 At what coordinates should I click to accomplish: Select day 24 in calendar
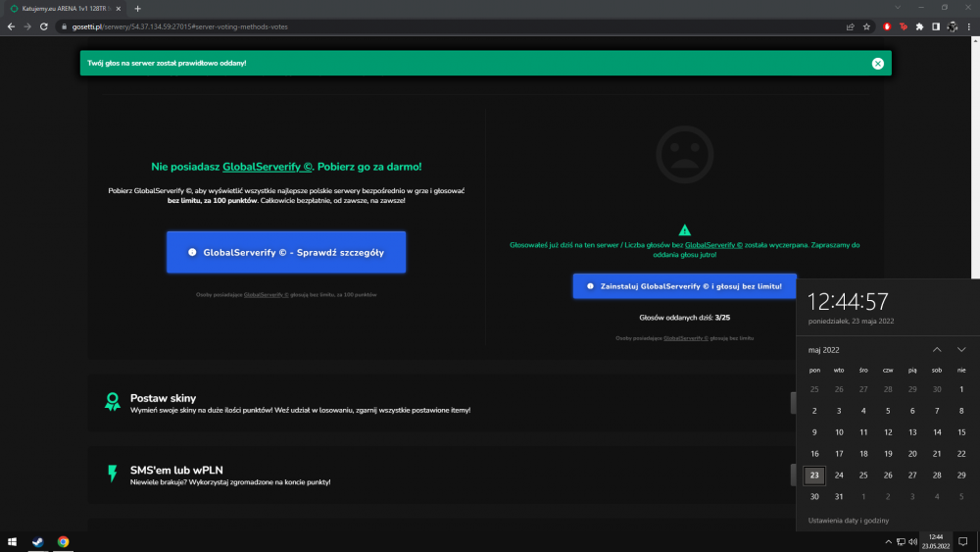point(839,476)
